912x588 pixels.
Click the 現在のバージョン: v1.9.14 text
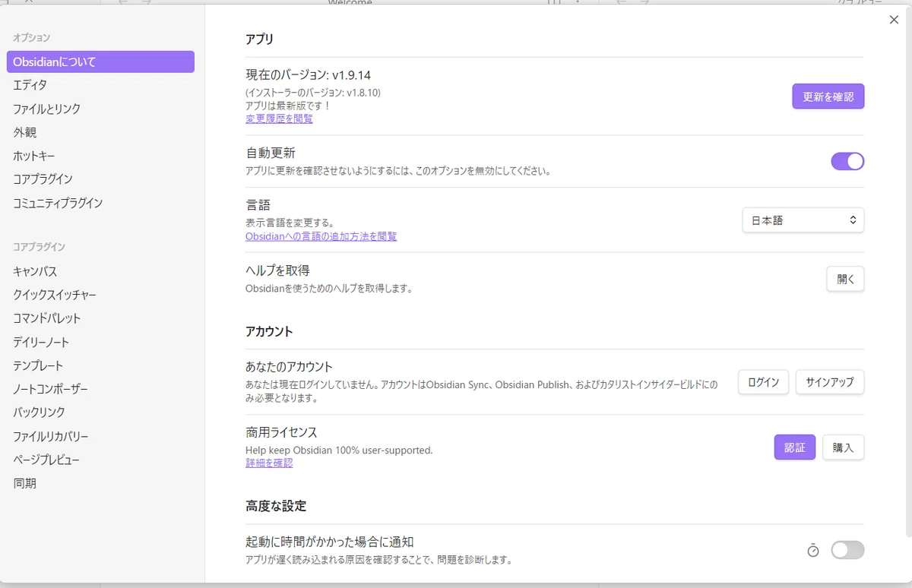click(308, 75)
